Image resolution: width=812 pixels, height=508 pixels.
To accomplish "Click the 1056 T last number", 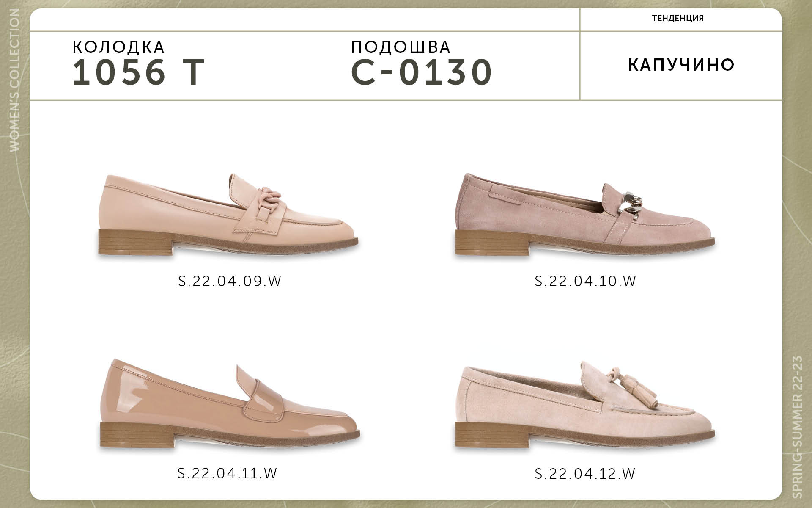I will tap(138, 72).
